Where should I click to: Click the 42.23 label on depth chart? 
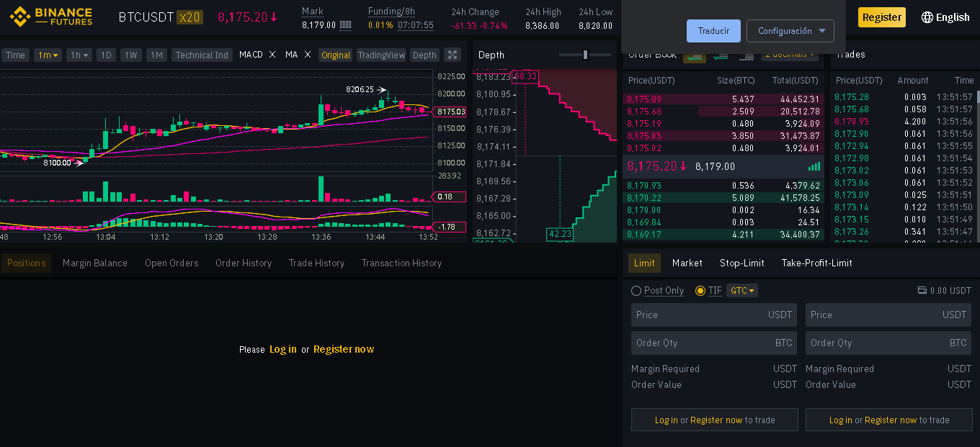tap(560, 234)
